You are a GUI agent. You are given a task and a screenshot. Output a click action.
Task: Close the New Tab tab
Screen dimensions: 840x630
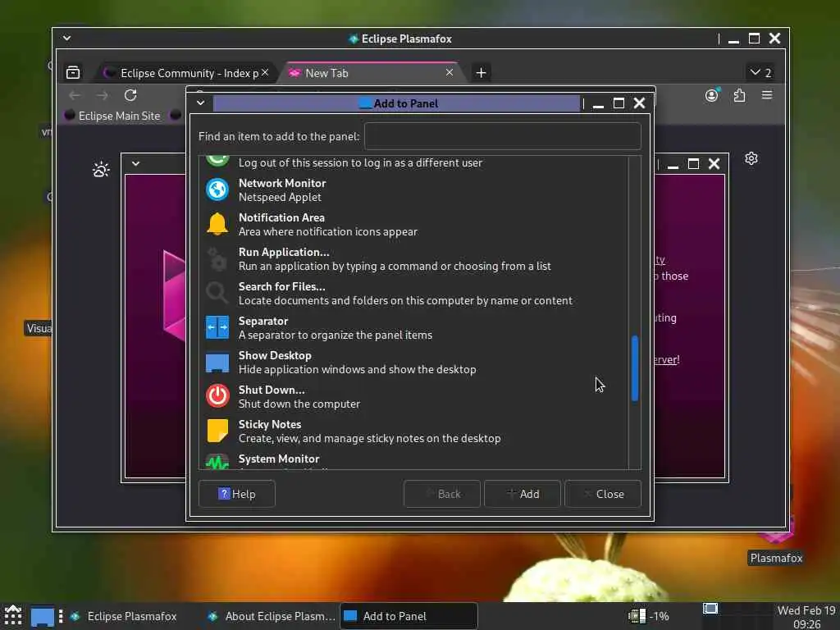pos(450,72)
